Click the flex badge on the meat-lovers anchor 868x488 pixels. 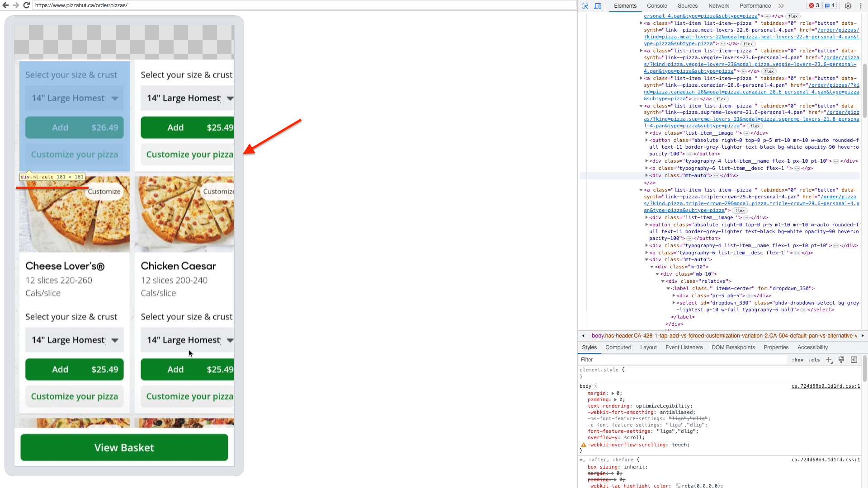pyautogui.click(x=748, y=44)
